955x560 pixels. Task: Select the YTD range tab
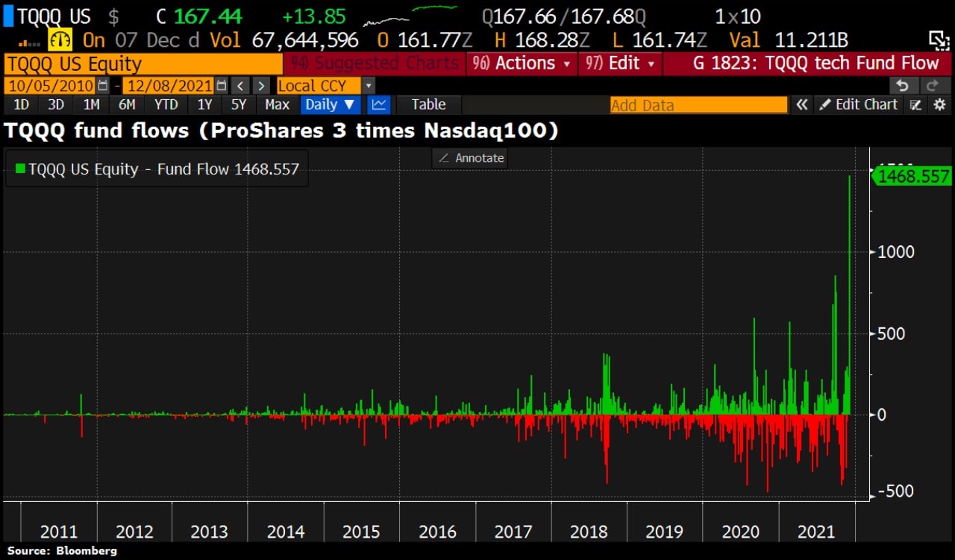point(165,104)
